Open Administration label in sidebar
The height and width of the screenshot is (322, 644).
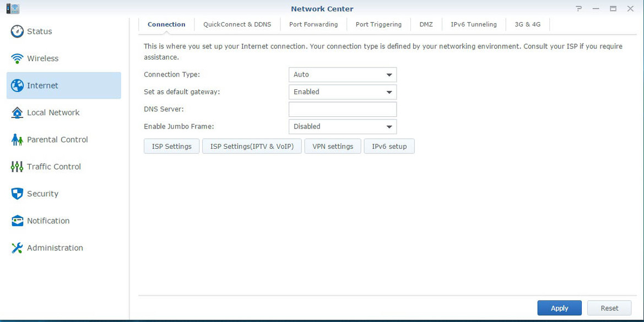point(55,248)
